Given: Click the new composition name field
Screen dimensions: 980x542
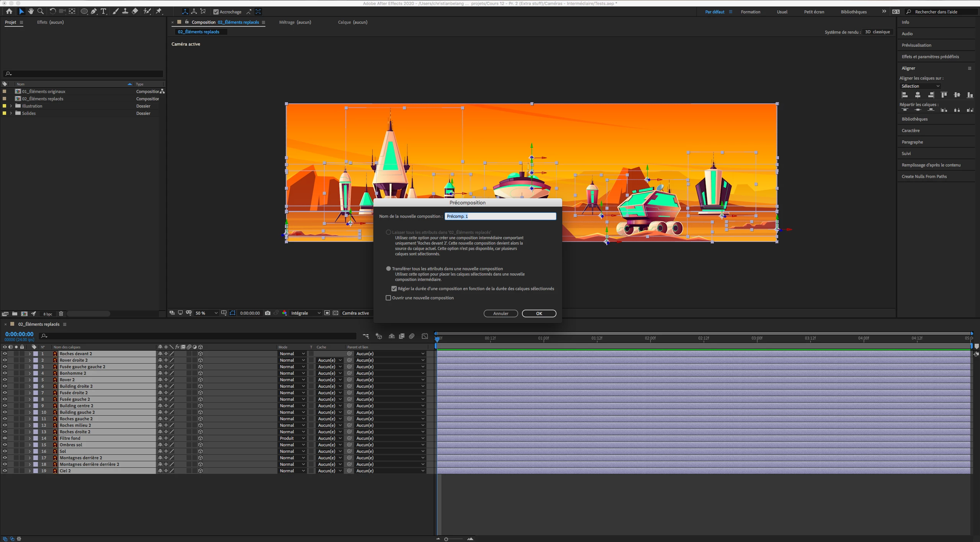Looking at the screenshot, I should (x=500, y=216).
